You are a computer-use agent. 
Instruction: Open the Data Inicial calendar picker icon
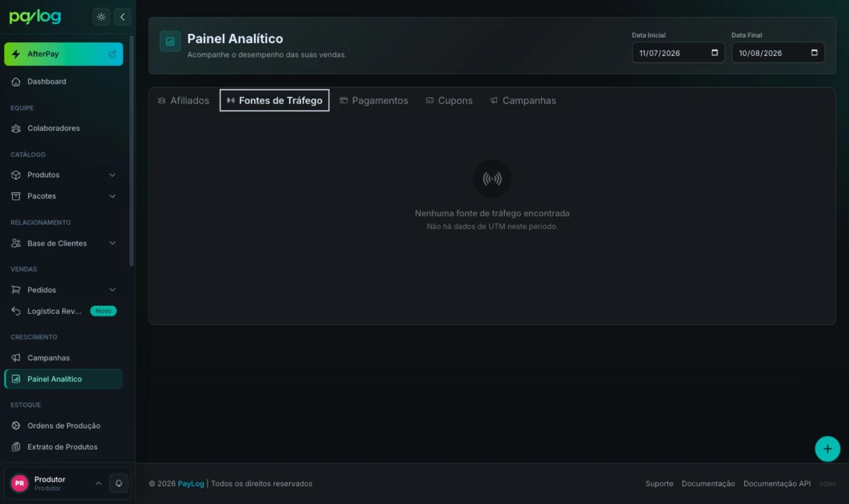point(714,53)
